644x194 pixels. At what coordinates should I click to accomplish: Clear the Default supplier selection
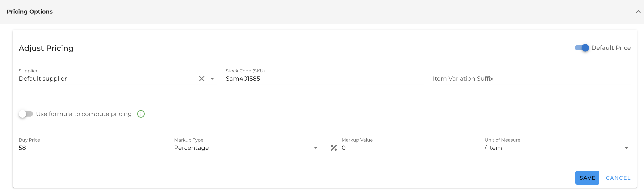201,79
